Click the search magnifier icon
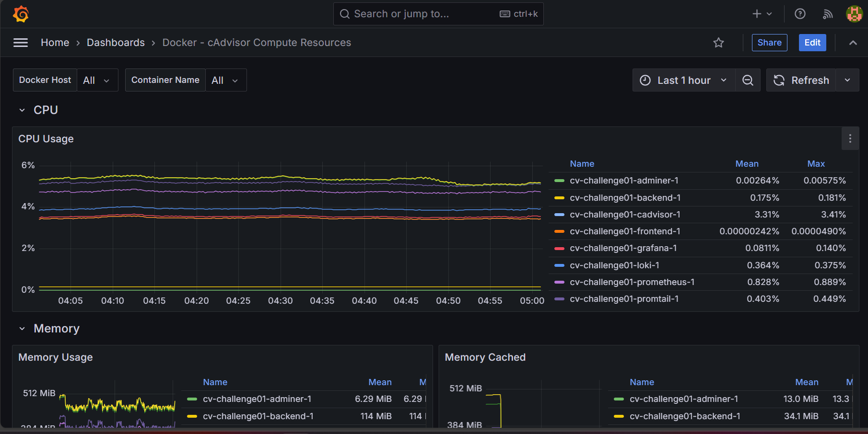Image resolution: width=868 pixels, height=434 pixels. click(344, 14)
